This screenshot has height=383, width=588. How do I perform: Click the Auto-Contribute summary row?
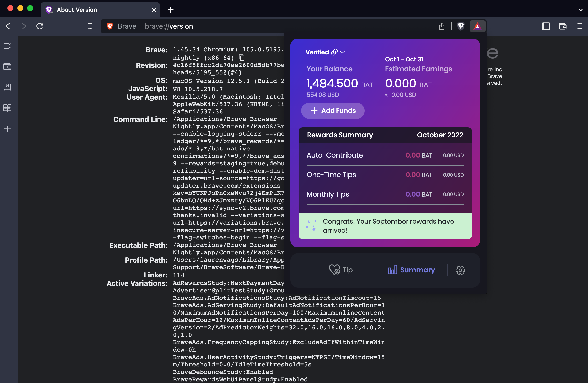385,155
